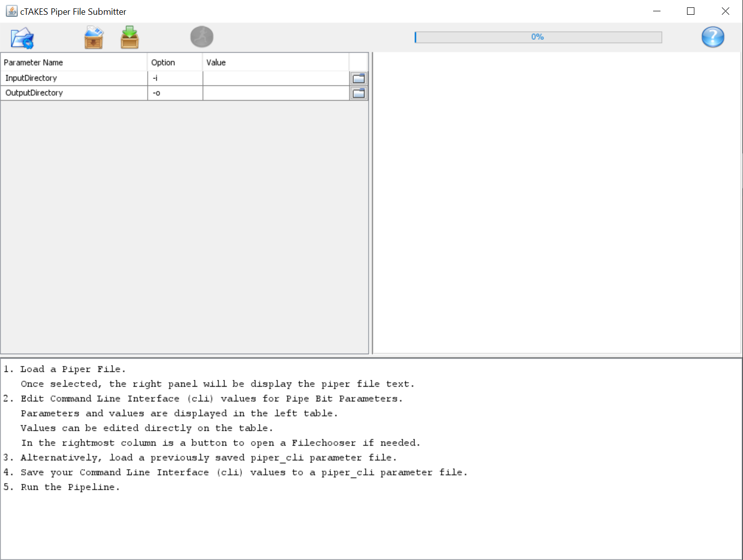Click the -o option cell
The width and height of the screenshot is (743, 560).
[174, 93]
